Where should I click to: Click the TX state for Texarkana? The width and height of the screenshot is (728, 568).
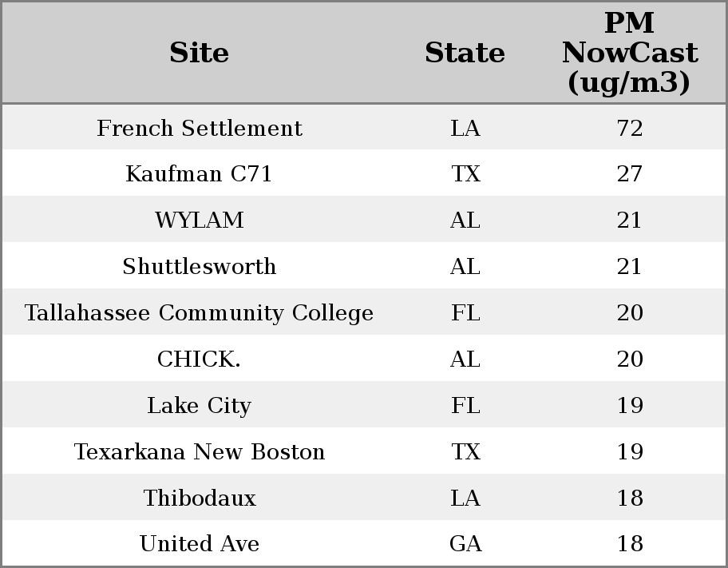tap(465, 452)
